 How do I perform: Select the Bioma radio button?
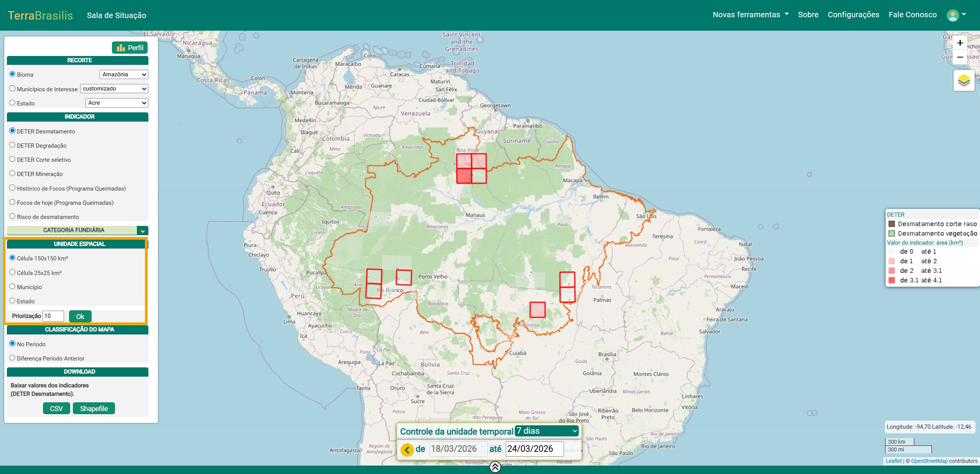[12, 74]
